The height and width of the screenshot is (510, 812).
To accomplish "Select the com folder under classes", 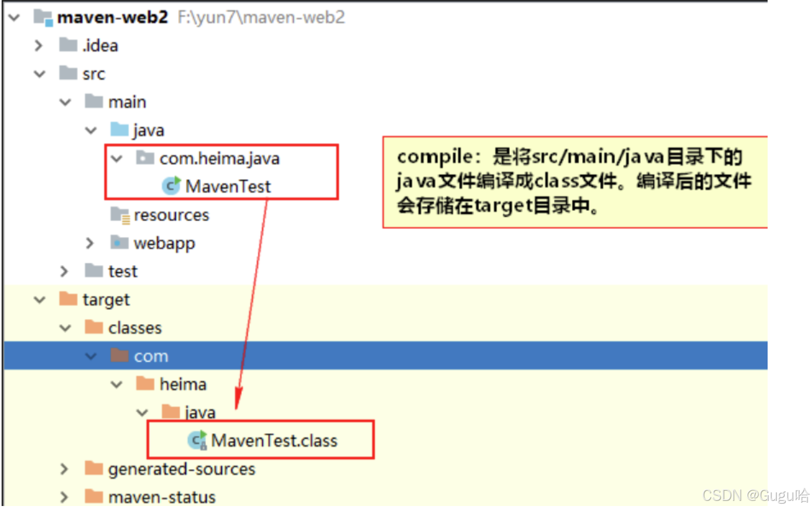I will pyautogui.click(x=152, y=355).
